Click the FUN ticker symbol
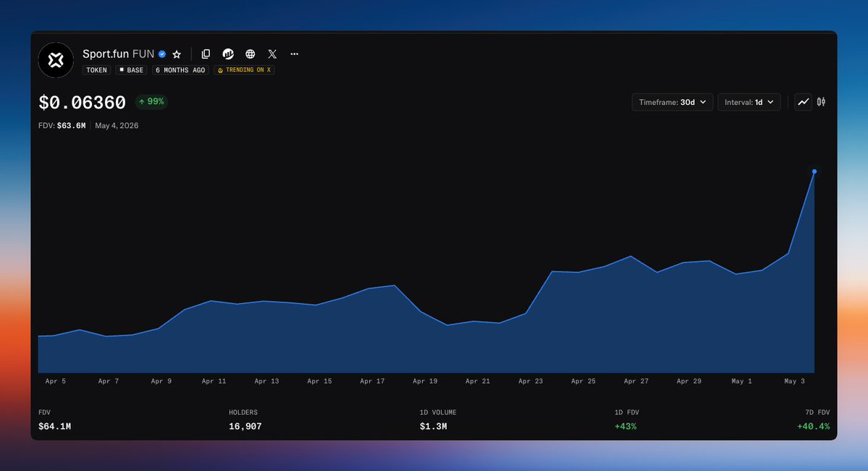 pos(143,54)
